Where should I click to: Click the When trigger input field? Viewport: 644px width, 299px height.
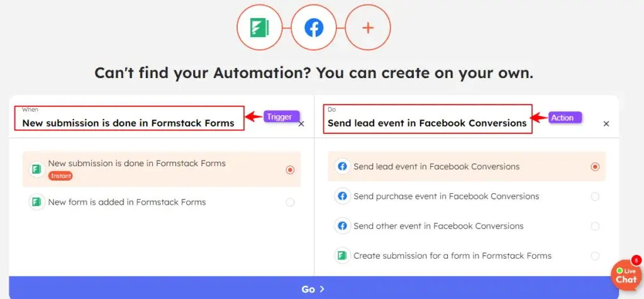pyautogui.click(x=129, y=123)
